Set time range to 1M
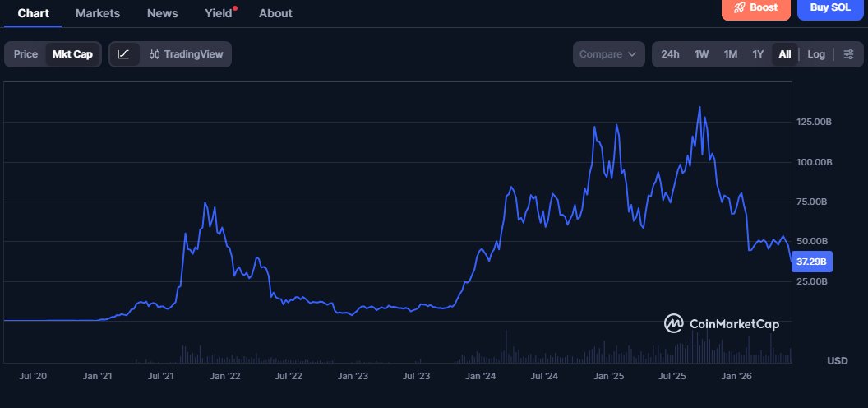 coord(731,54)
